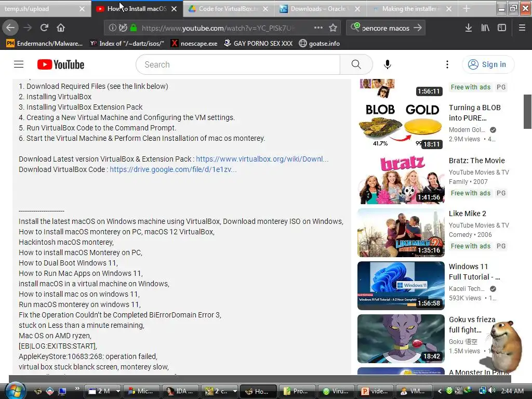Viewport: 532px width, 399px height.
Task: Open YouTube guide hamburger menu
Action: (19, 64)
